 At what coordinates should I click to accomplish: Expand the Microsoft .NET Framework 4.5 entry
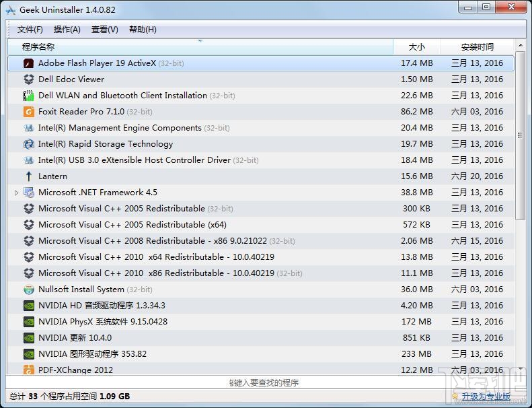point(16,193)
